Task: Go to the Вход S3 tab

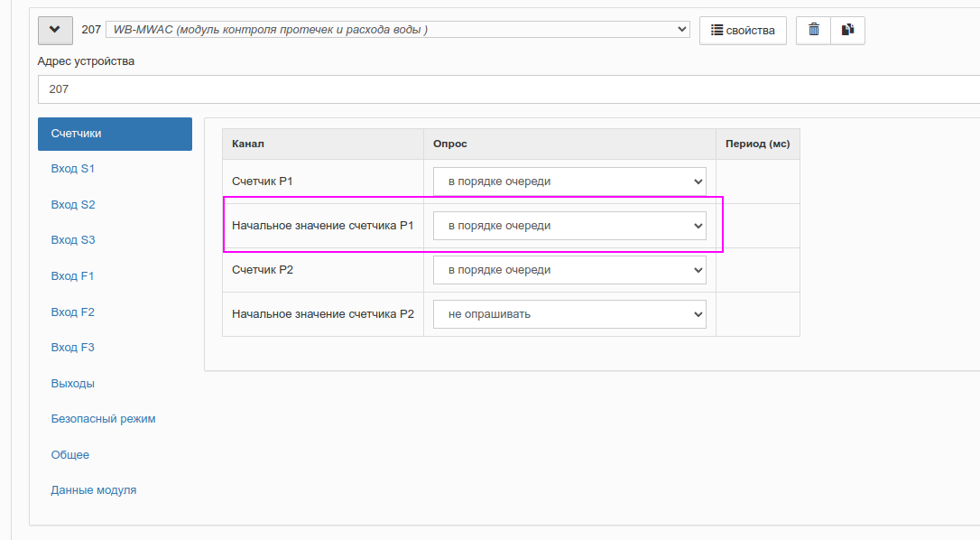Action: point(73,240)
